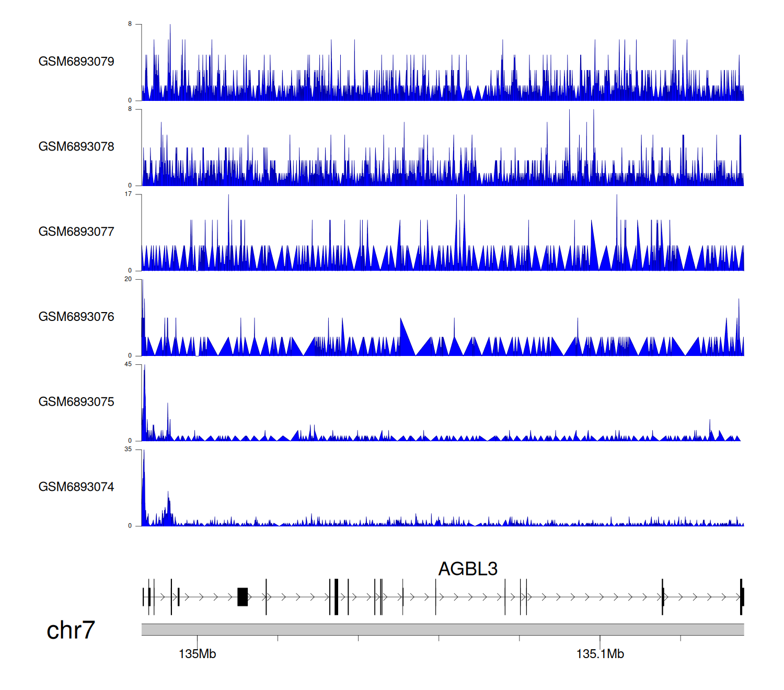Screen dimensions: 784x690
Task: Click the rightmost exon of the AGBL3 gene
Action: point(742,597)
